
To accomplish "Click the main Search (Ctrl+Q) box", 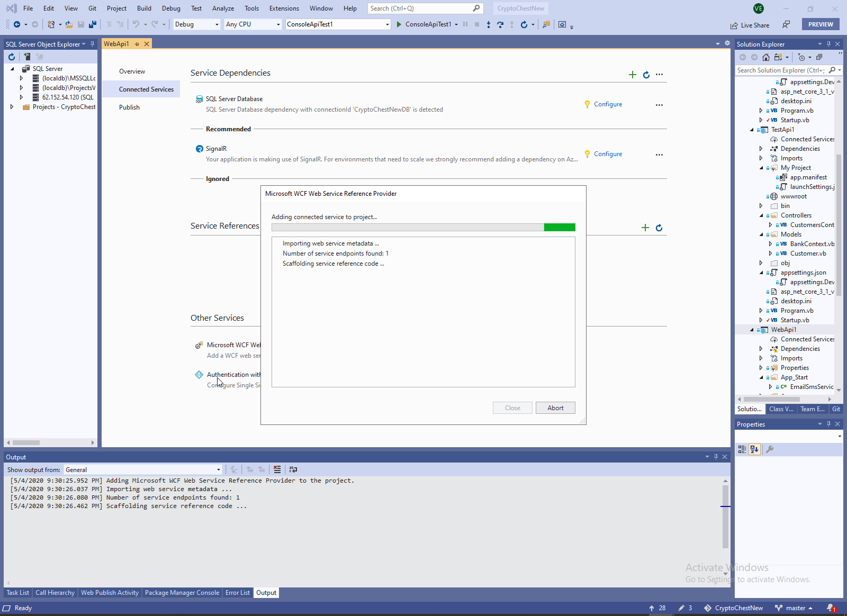I will (x=426, y=8).
